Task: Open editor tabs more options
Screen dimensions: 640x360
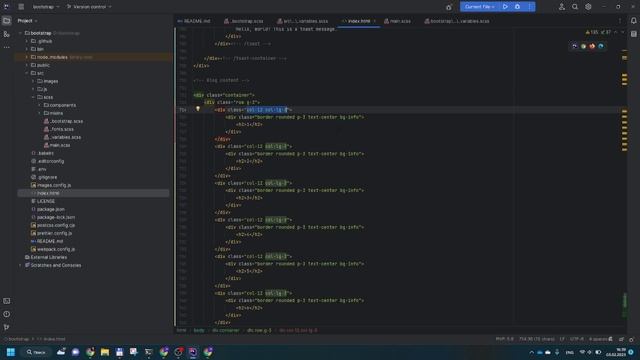Action: (x=620, y=21)
